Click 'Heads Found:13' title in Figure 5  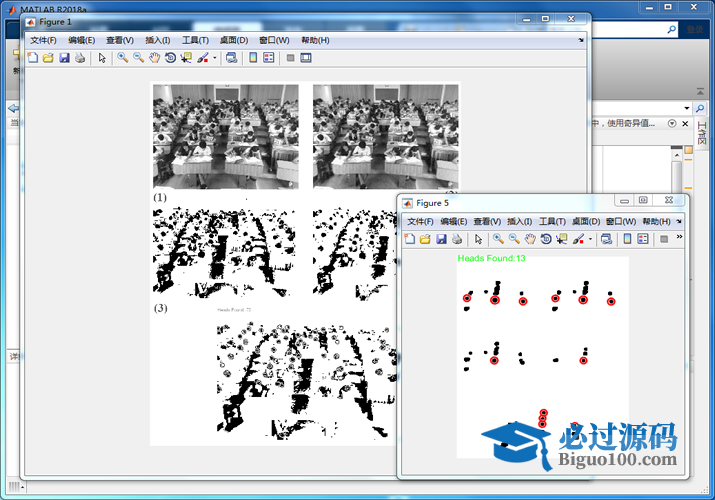click(x=492, y=258)
